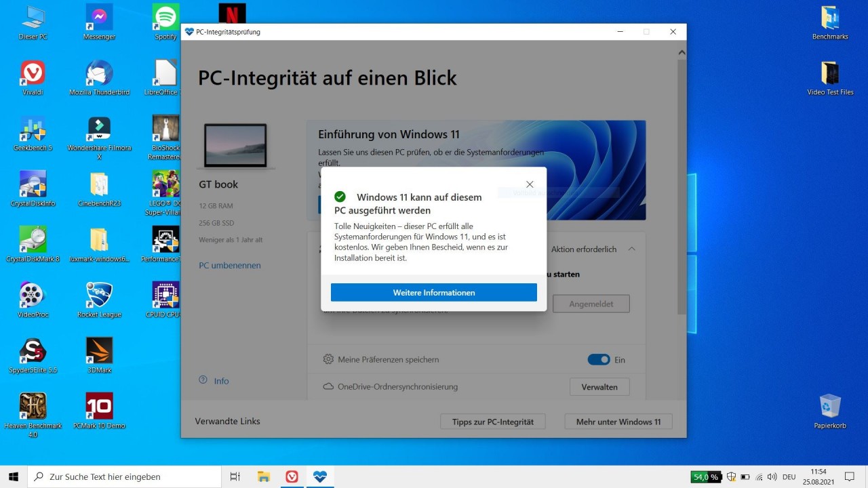Screen dimensions: 868x488
Task: Click the Vivaldi icon in the taskbar
Action: [292, 476]
